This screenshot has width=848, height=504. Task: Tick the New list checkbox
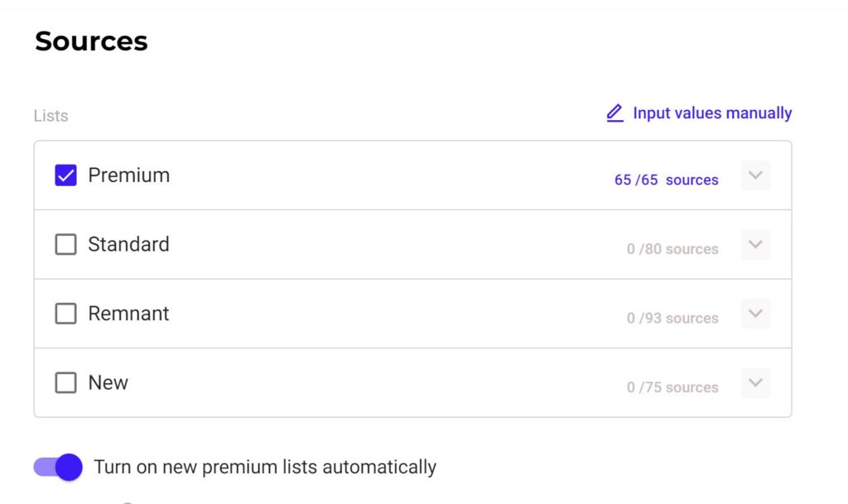tap(65, 382)
